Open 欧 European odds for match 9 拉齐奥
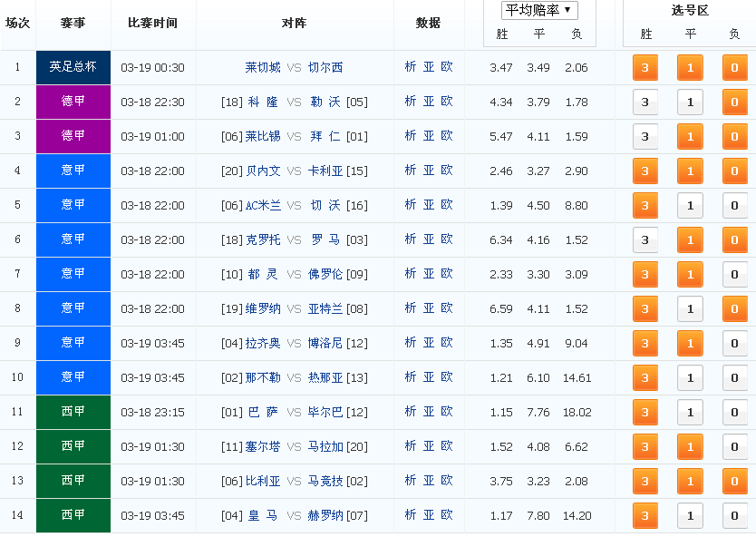This screenshot has height=537, width=756. pyautogui.click(x=447, y=343)
